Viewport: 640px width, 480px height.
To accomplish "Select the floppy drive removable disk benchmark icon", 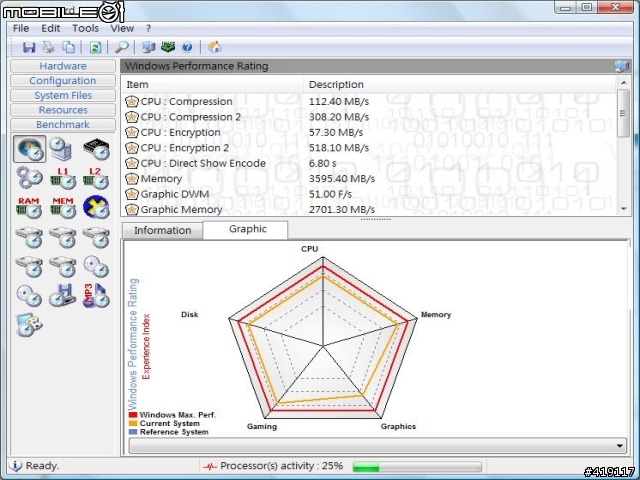I will (x=62, y=295).
